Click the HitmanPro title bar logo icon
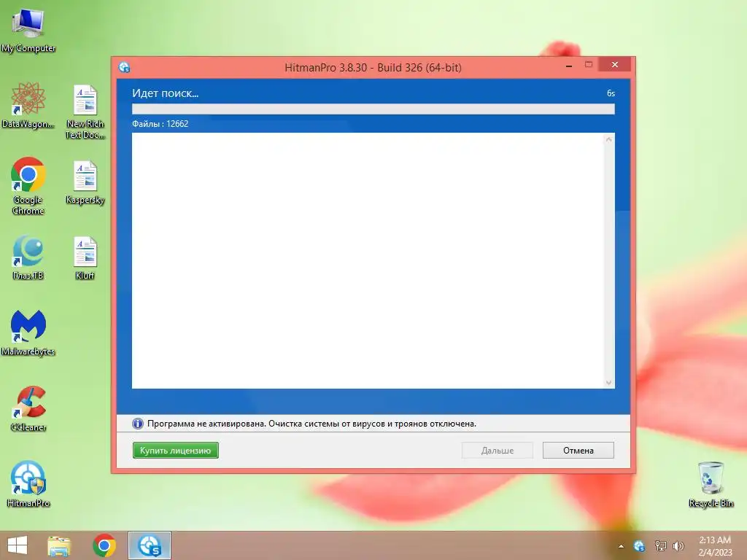Viewport: 747px width, 560px height. [124, 67]
